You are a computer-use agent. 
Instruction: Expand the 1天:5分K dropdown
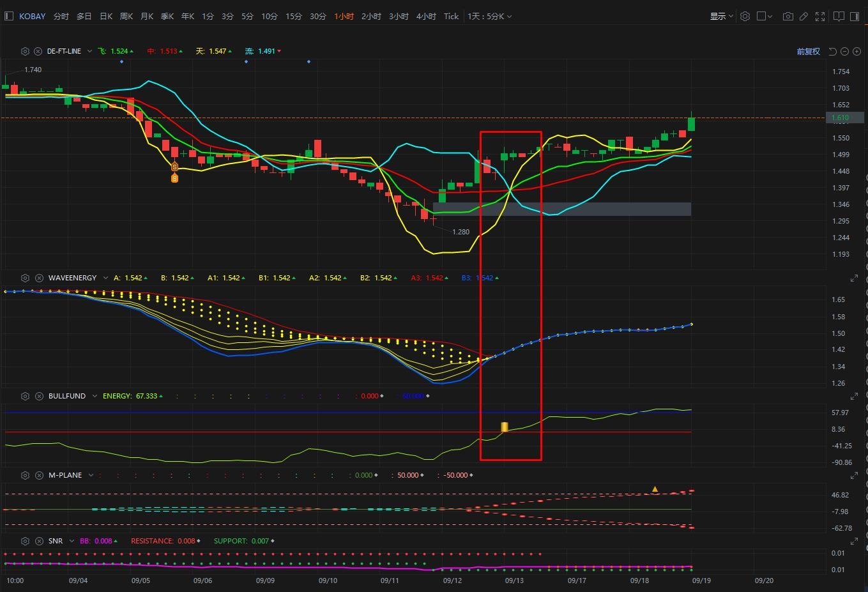489,16
